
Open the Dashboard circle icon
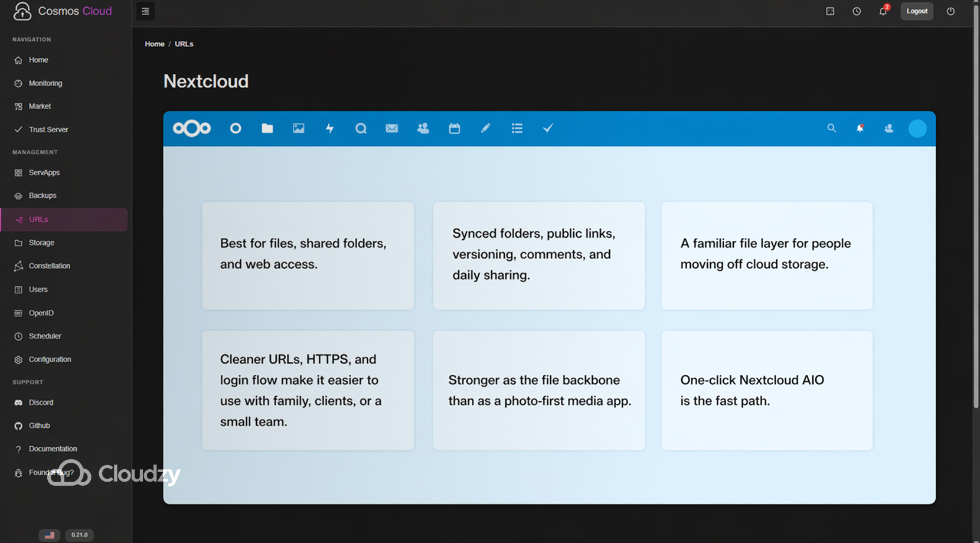[236, 128]
